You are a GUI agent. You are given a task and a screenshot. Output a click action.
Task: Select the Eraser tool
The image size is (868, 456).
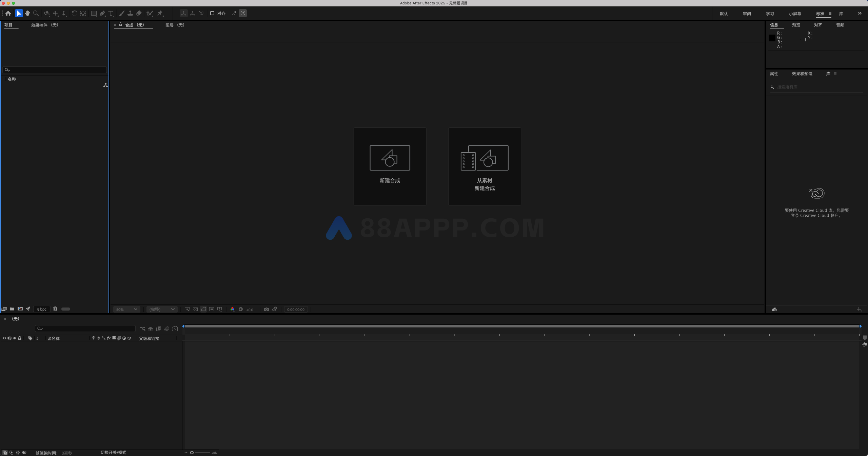point(139,14)
